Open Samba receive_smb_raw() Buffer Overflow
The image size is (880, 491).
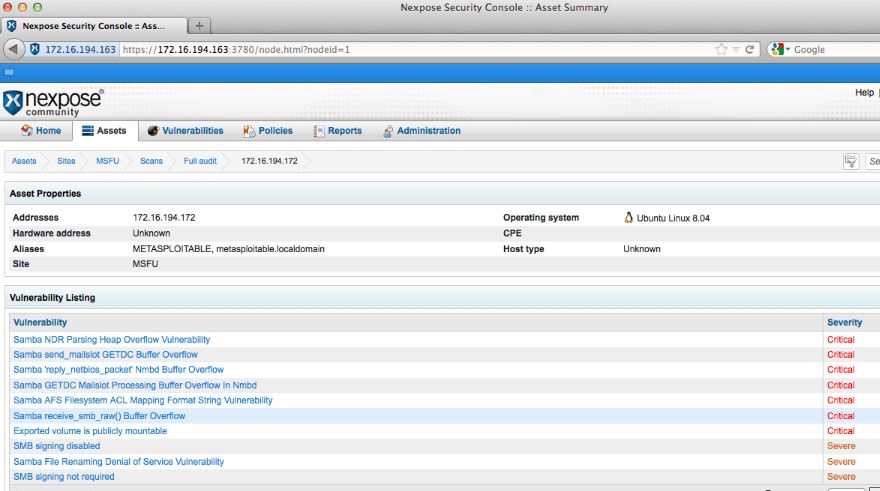coord(99,416)
